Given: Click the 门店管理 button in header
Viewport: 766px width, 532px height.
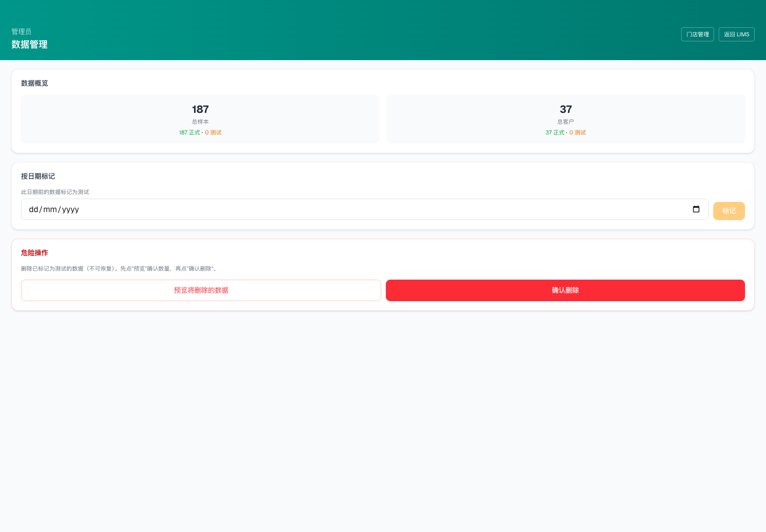Looking at the screenshot, I should (697, 34).
